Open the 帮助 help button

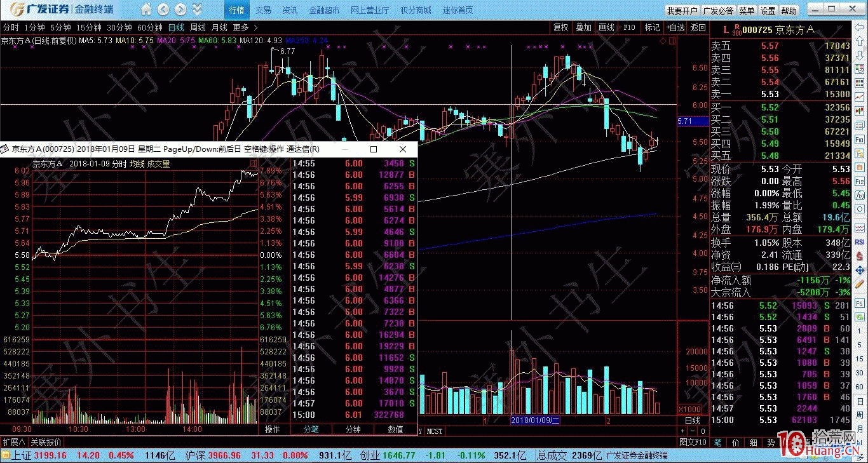pyautogui.click(x=789, y=11)
